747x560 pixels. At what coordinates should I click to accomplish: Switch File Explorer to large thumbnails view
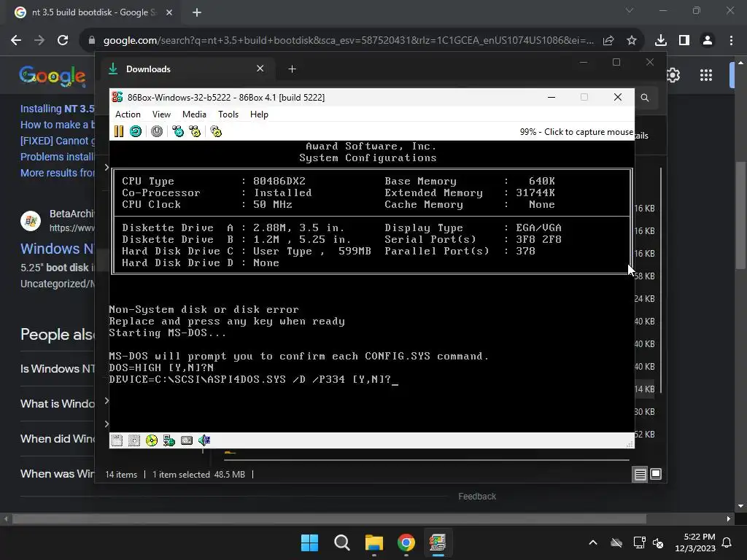pyautogui.click(x=656, y=474)
